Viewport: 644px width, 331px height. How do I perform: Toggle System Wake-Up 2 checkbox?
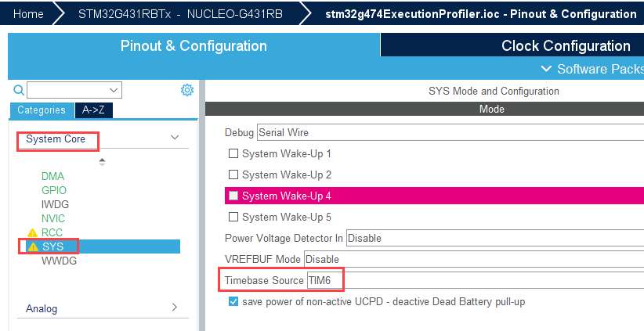tap(233, 174)
